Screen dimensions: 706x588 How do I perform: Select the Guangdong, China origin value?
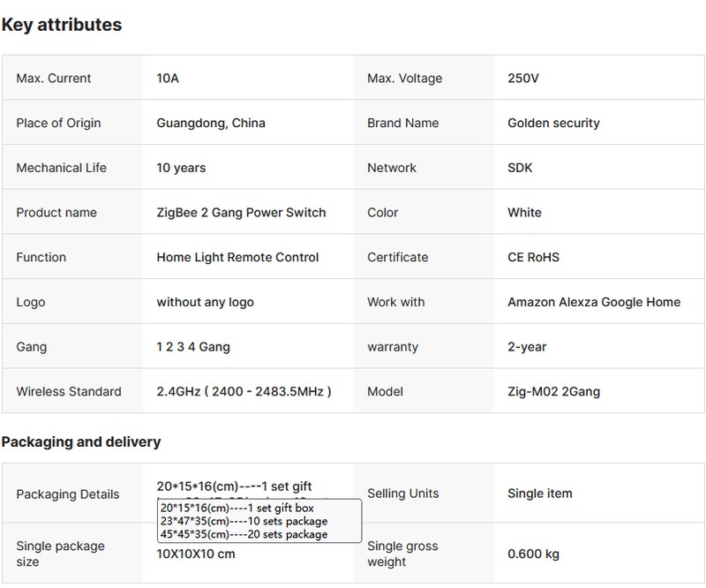coord(211,123)
